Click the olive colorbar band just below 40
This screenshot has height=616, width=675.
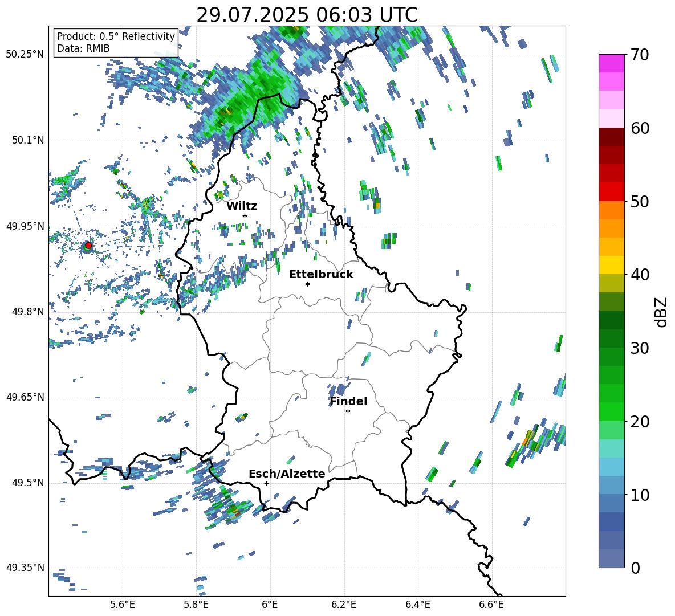click(612, 283)
